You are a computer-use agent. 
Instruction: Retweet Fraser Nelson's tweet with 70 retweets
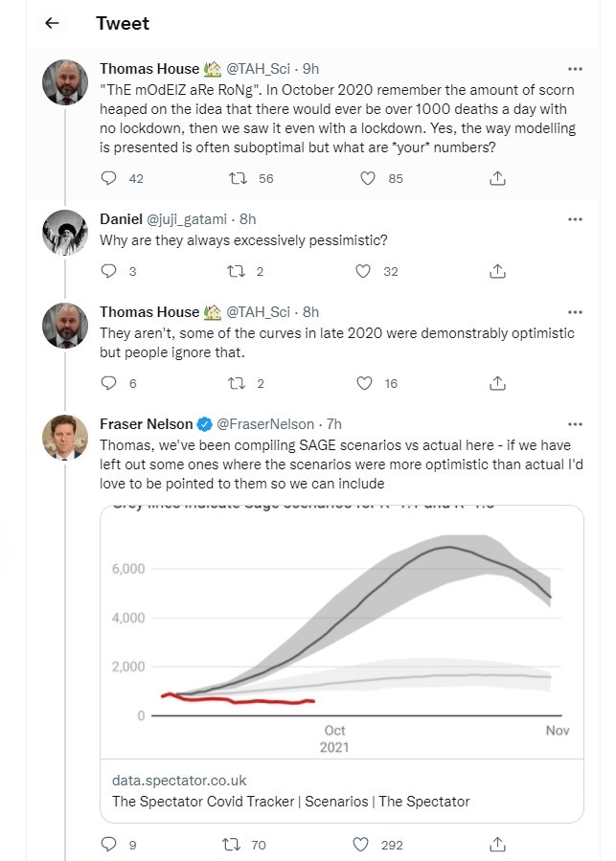(x=231, y=845)
